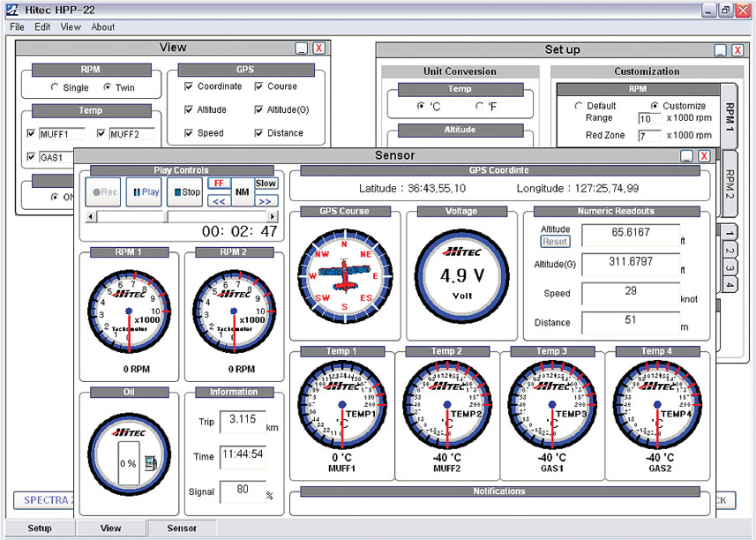
Task: Open the About menu
Action: tap(103, 27)
